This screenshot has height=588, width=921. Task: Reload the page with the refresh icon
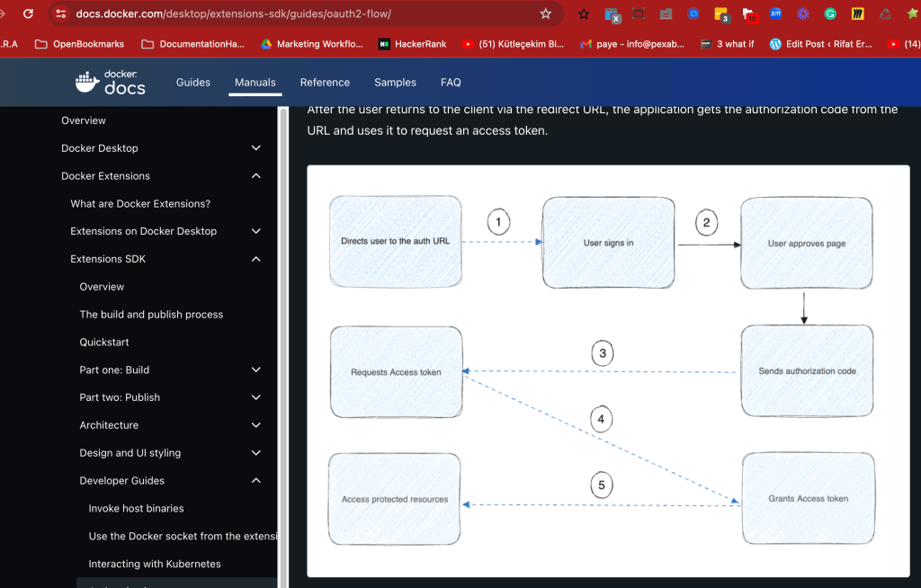click(28, 13)
